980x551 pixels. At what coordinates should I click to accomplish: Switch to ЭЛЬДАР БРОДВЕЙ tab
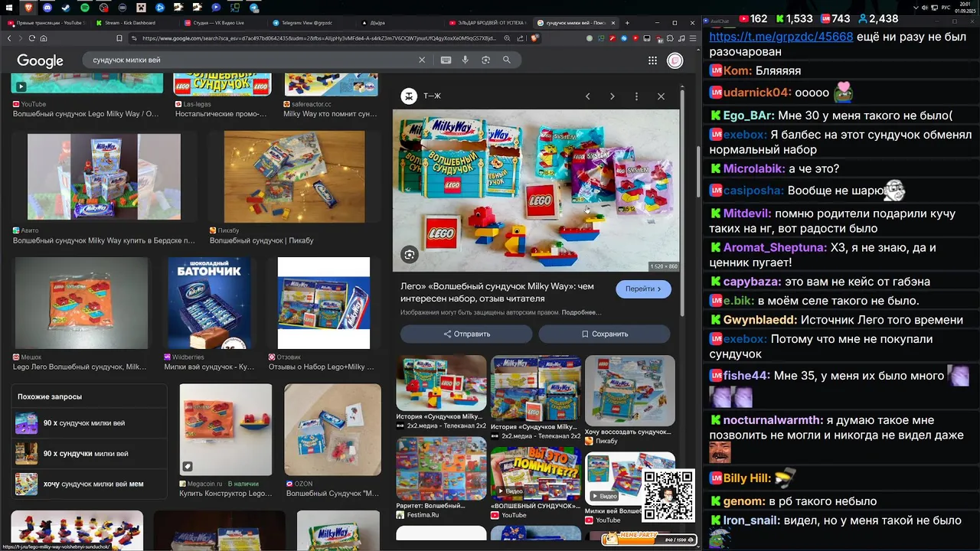[x=488, y=23]
